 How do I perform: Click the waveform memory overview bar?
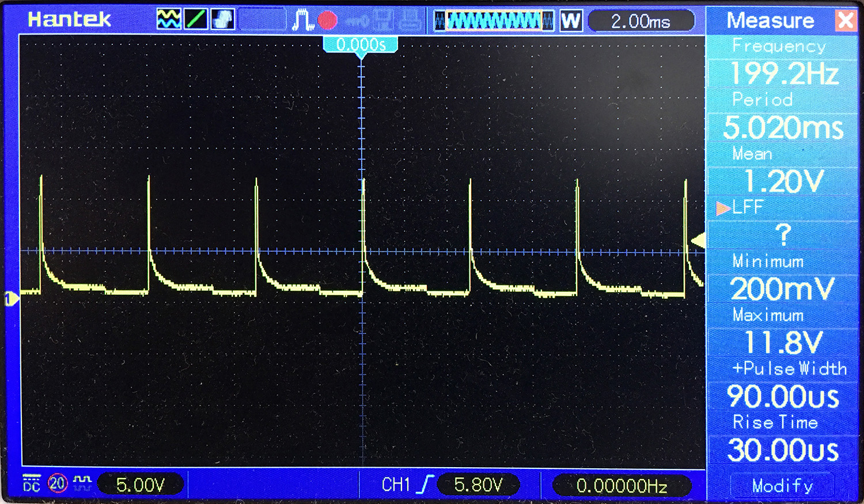click(494, 21)
